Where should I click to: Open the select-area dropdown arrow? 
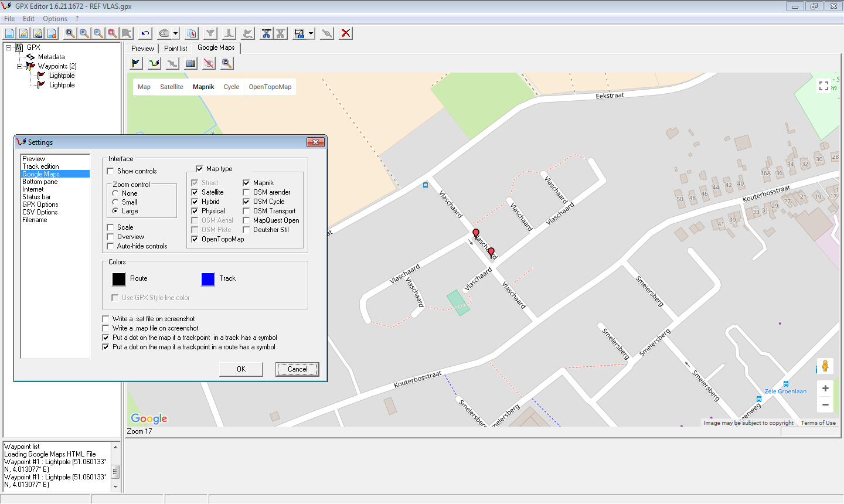[x=311, y=33]
